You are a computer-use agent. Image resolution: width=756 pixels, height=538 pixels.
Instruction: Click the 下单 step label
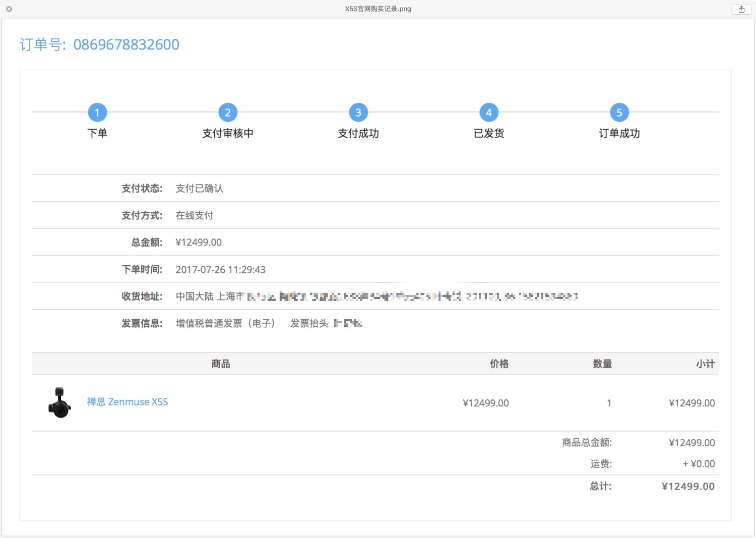click(x=97, y=133)
